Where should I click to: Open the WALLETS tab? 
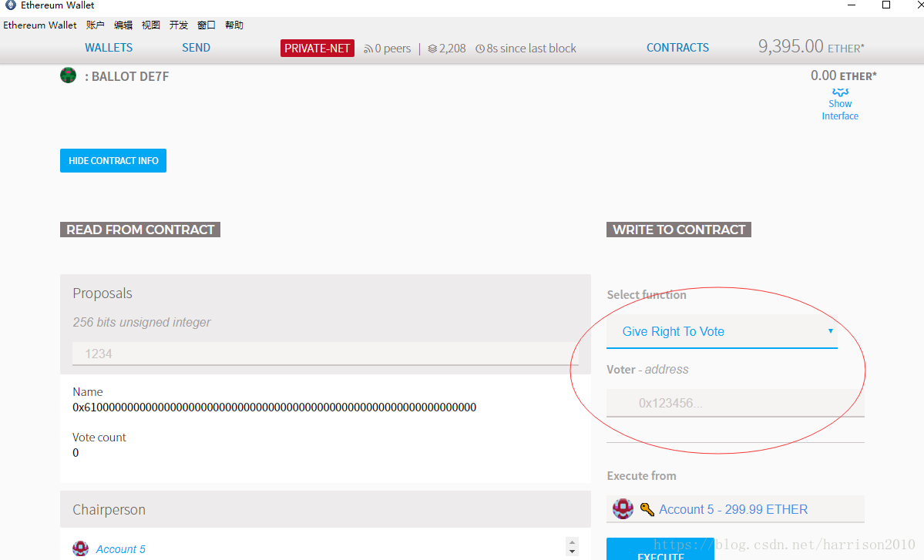tap(109, 48)
